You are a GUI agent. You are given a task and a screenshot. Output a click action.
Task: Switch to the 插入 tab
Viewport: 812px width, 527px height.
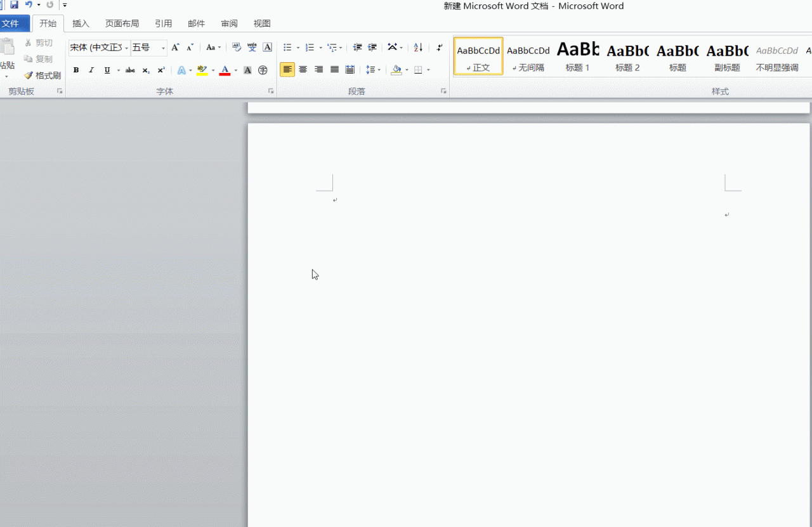(81, 23)
